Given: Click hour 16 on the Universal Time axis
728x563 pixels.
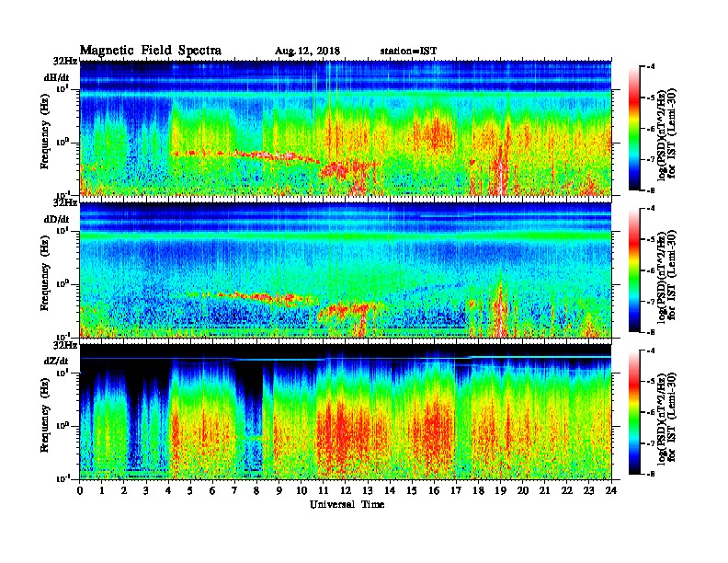Looking at the screenshot, I should pos(434,490).
